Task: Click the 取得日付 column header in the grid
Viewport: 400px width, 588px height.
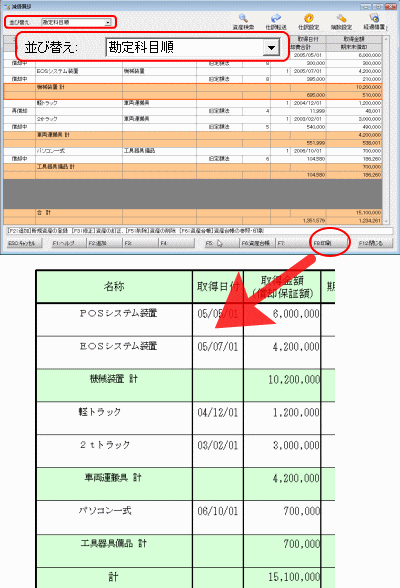Action: point(308,39)
